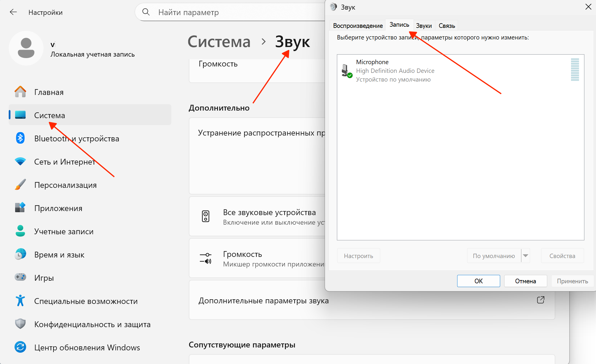Click the Свойства button
Image resolution: width=596 pixels, height=364 pixels.
[x=562, y=256]
